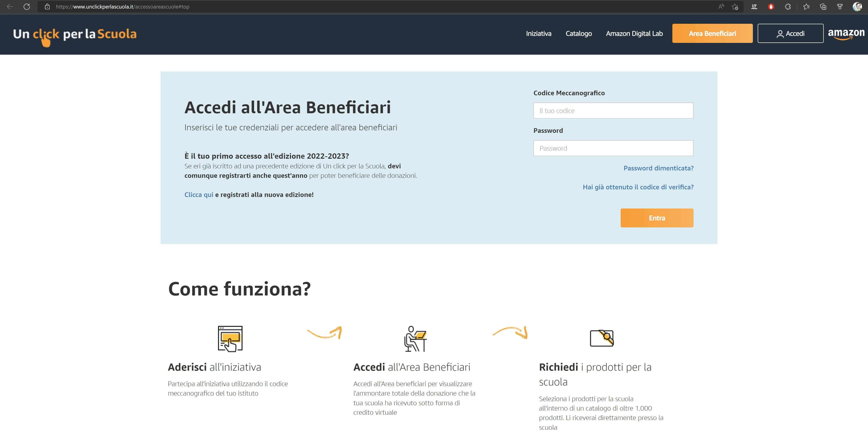Click the Rewards medal icon

840,6
